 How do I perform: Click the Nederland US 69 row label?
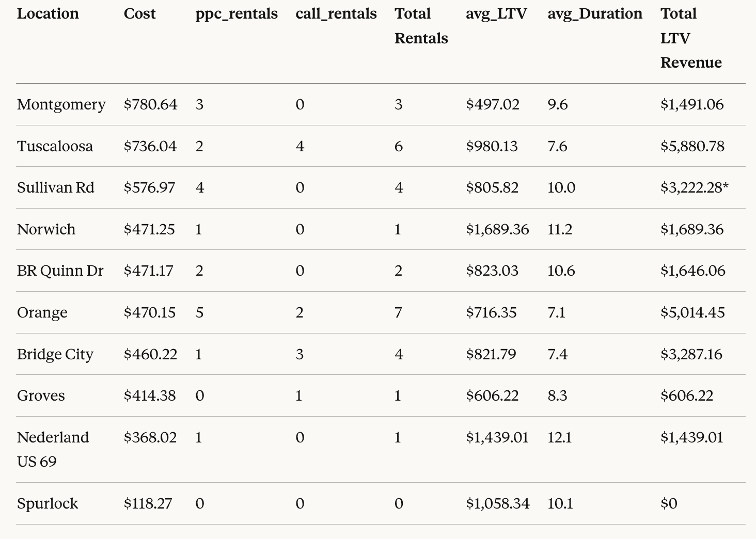(53, 449)
